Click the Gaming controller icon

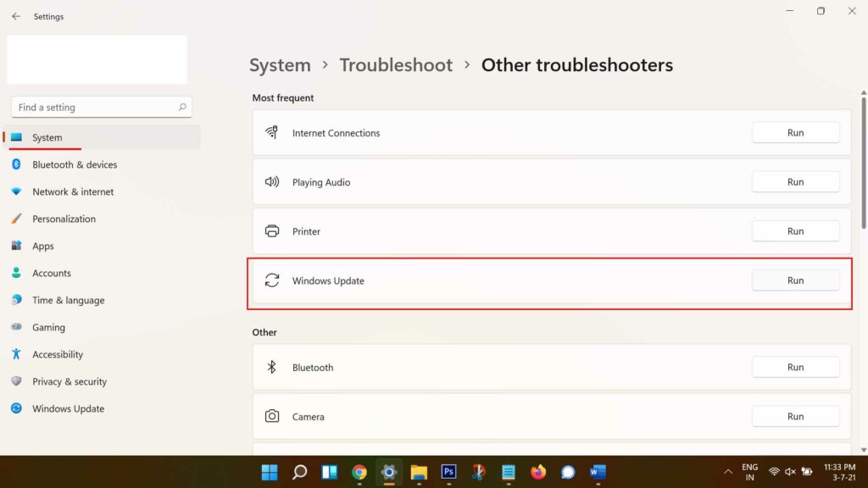17,327
